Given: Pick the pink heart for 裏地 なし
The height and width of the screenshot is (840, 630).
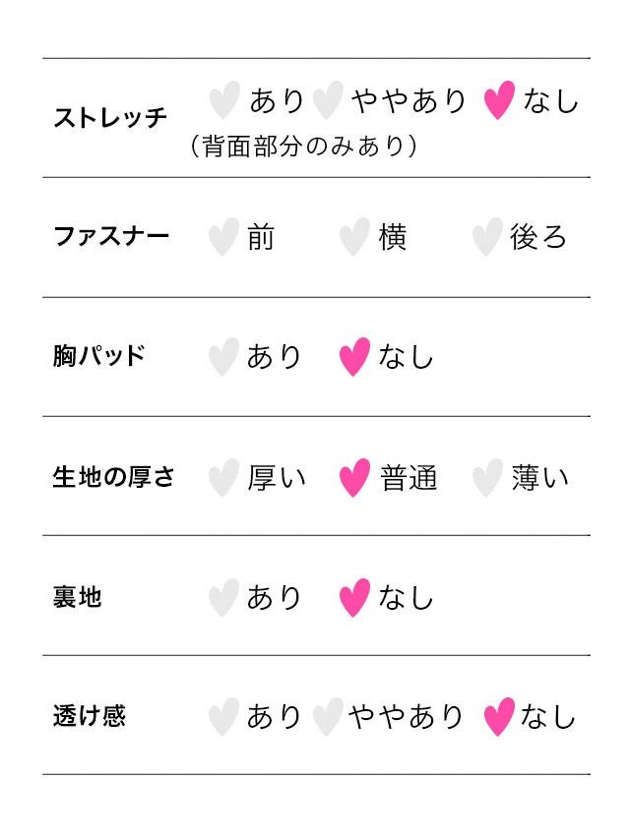Looking at the screenshot, I should click(354, 597).
